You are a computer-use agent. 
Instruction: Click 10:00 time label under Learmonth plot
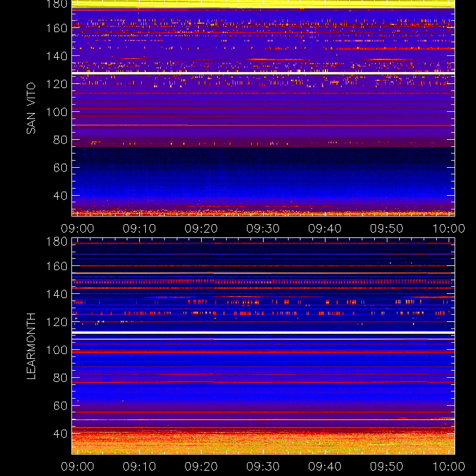(449, 466)
